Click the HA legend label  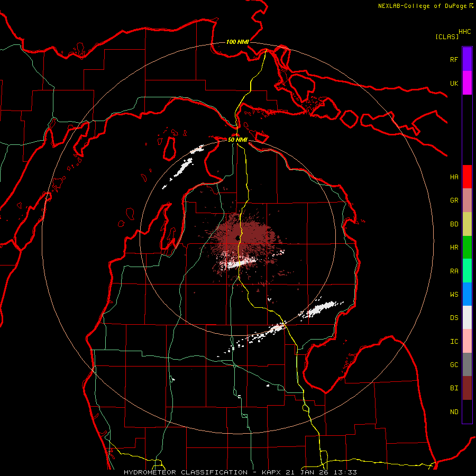454,177
